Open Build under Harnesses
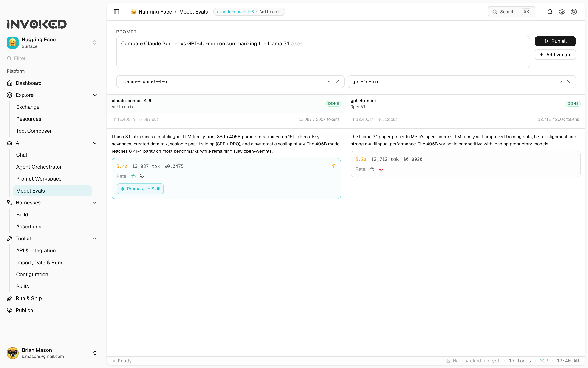 click(52, 214)
